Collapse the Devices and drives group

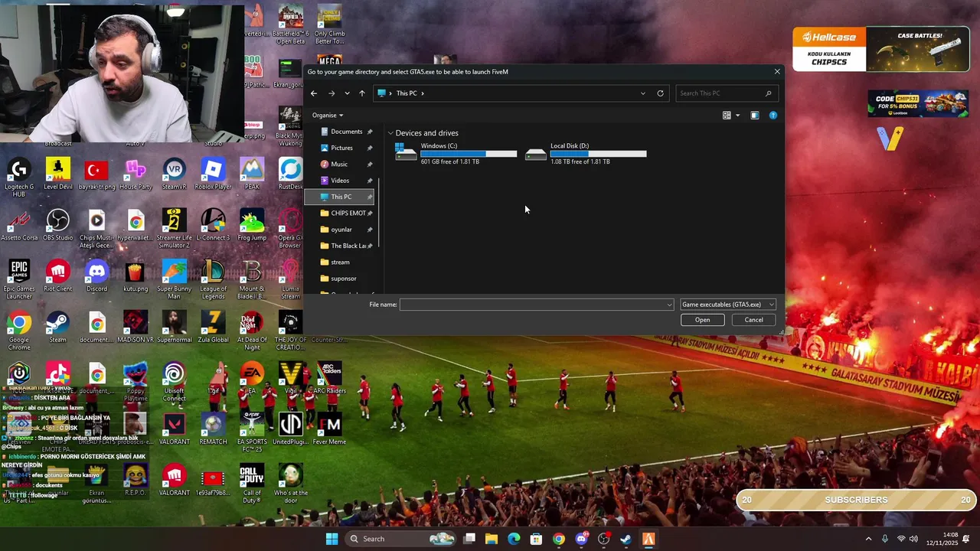coord(390,133)
